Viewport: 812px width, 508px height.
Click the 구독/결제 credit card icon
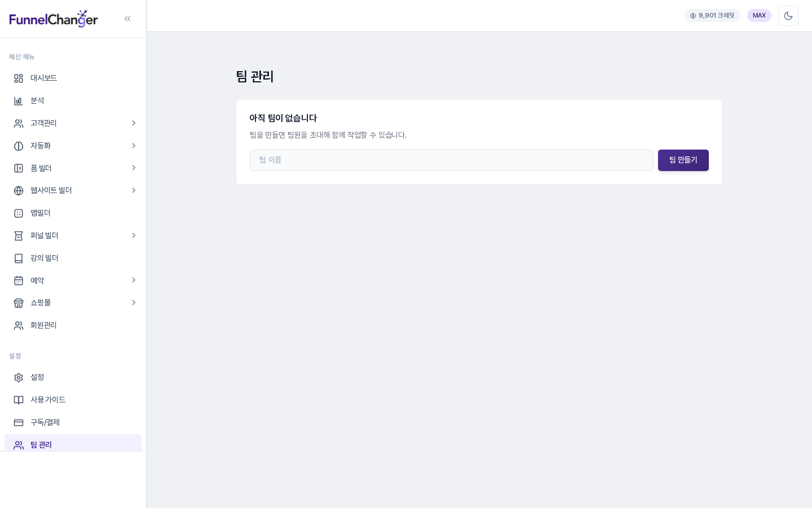(x=19, y=423)
